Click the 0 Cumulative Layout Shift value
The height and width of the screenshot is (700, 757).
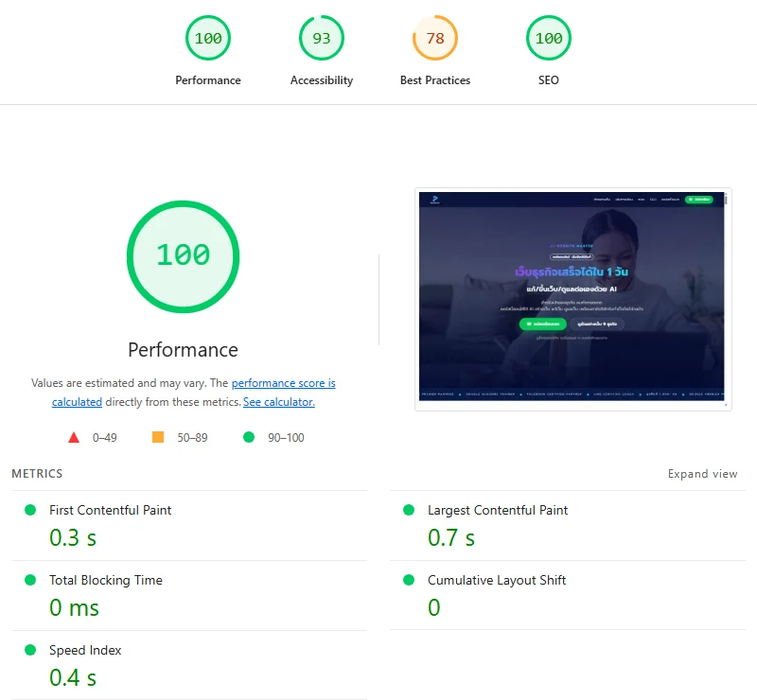(x=434, y=607)
